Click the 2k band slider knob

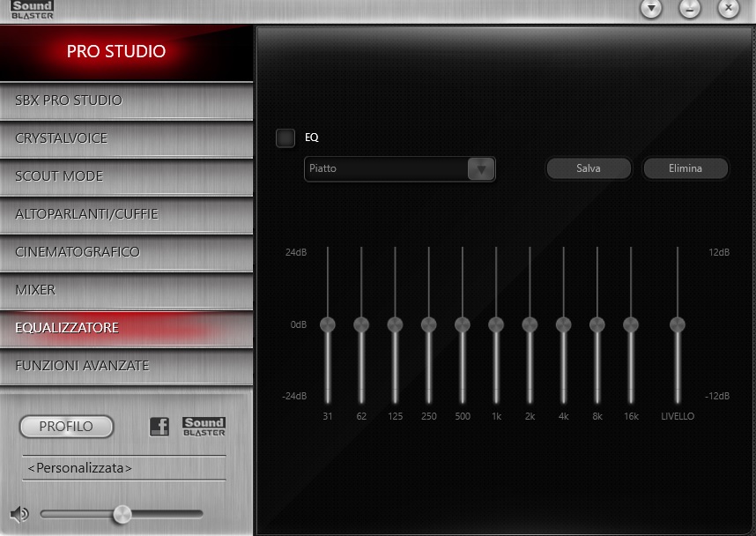pyautogui.click(x=530, y=324)
